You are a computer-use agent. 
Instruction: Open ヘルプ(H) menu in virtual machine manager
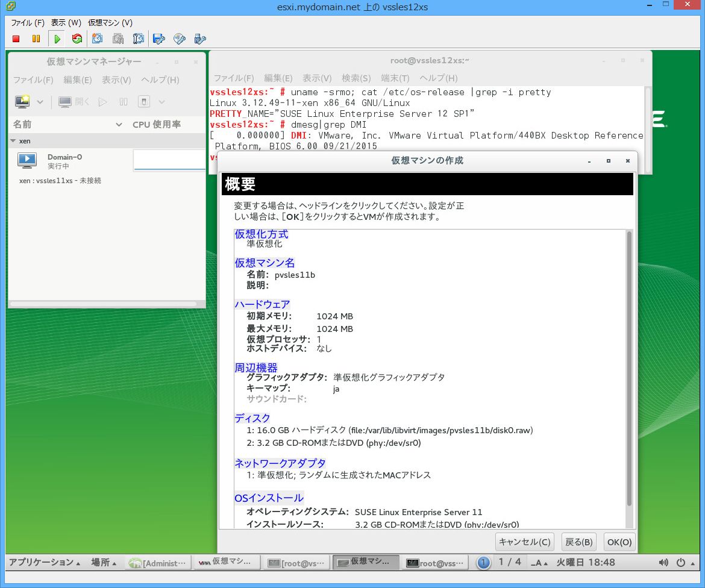point(160,80)
